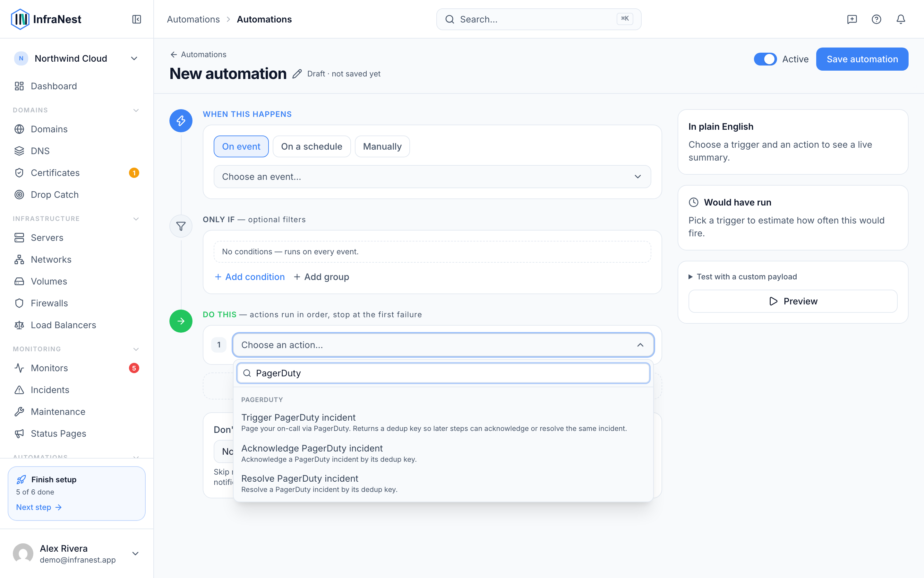
Task: Click the Preview button
Action: point(793,301)
